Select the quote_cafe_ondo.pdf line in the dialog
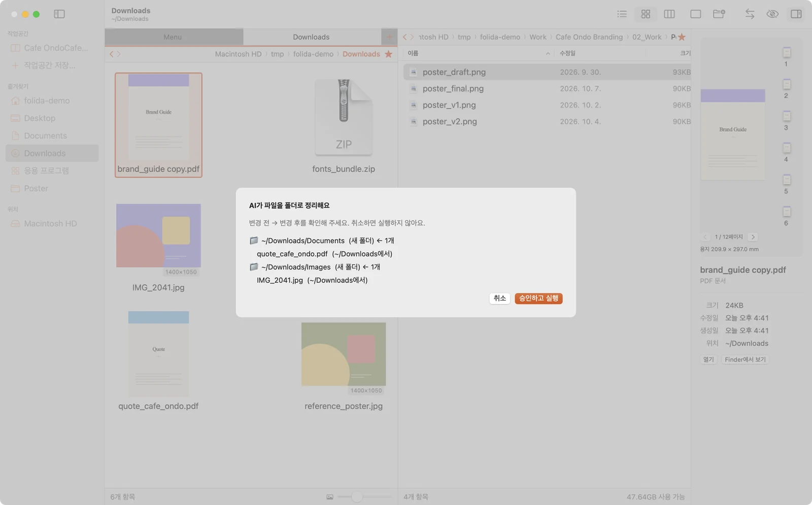This screenshot has height=505, width=812. click(x=324, y=254)
